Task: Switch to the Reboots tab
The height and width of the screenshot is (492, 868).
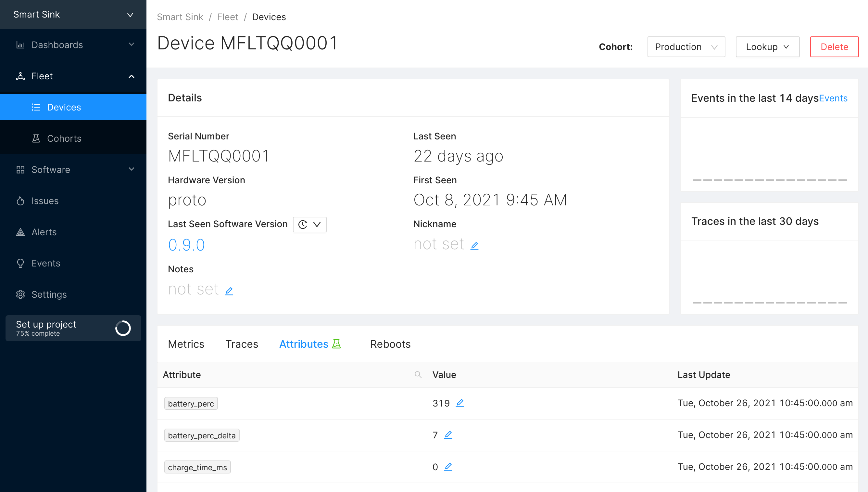Action: (390, 344)
